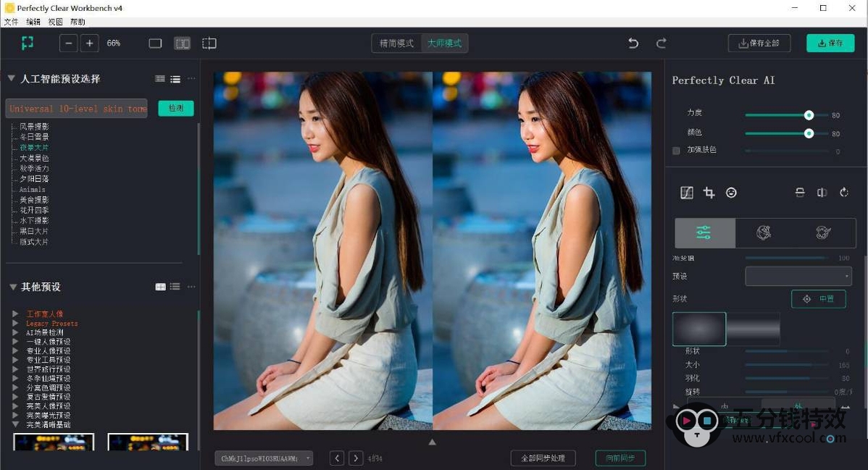Select the 夜景大片 preset
This screenshot has height=470, width=868.
34,147
